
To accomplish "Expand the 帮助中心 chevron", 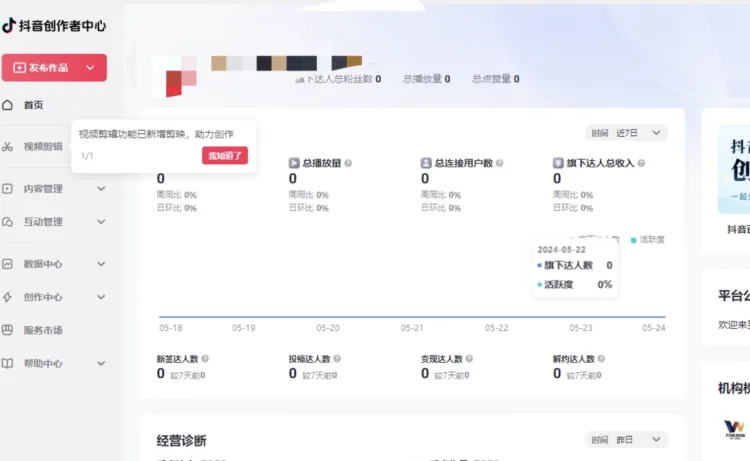I will (x=101, y=363).
